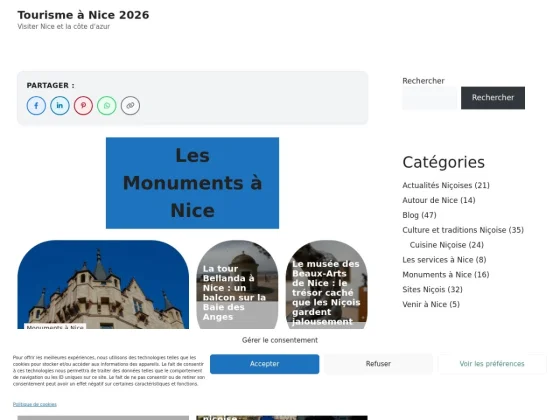Open Monuments à Nice category in sidebar

tap(437, 275)
